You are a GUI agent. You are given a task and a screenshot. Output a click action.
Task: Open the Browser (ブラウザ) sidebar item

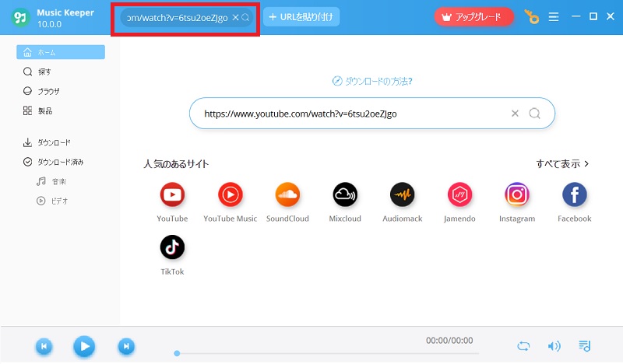coord(41,91)
